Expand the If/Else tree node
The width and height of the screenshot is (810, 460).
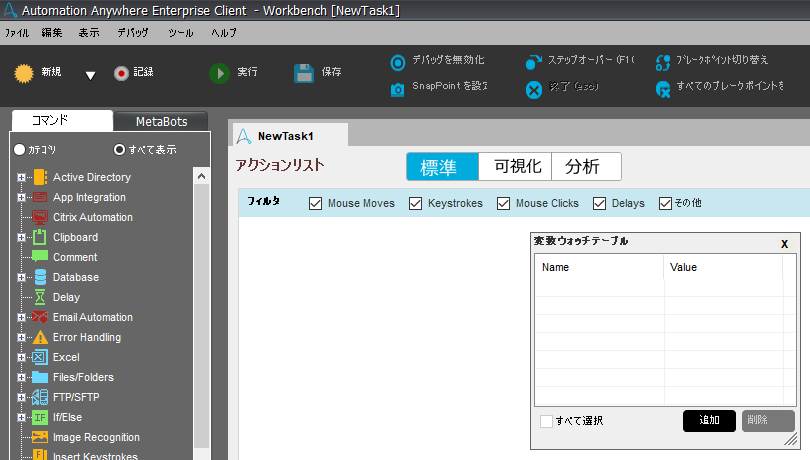click(x=21, y=418)
